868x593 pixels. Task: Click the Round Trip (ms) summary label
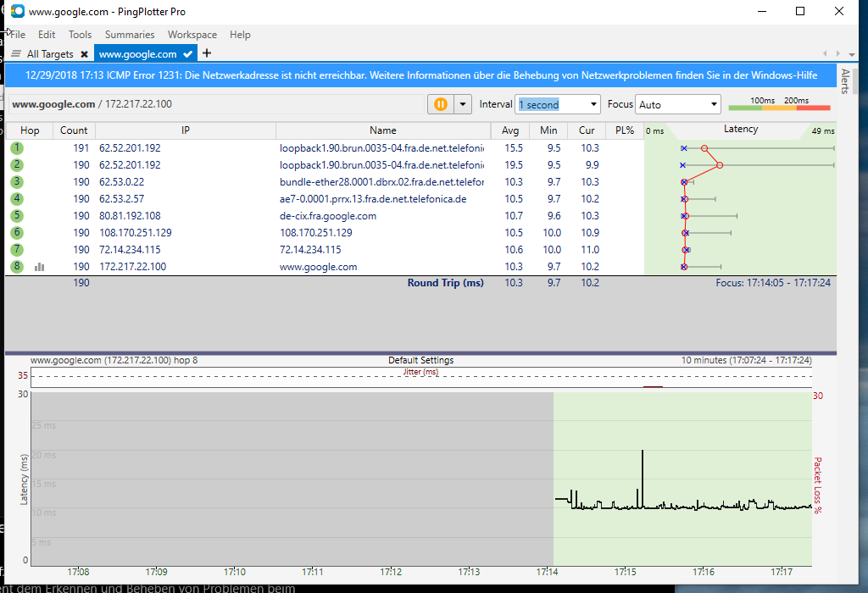pos(446,283)
